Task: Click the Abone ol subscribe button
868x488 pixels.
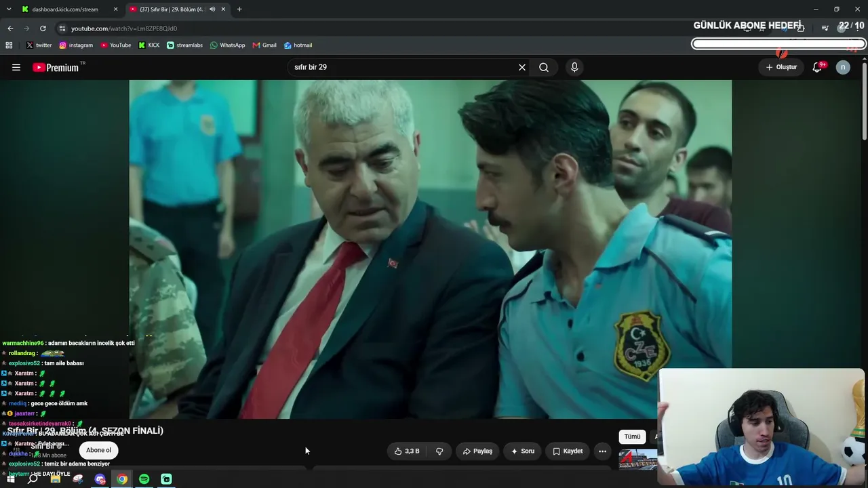Action: point(98,450)
